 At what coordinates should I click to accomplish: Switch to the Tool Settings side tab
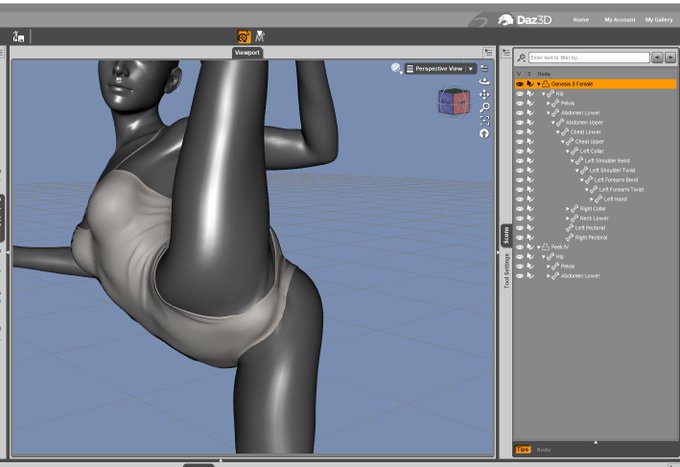tap(506, 271)
